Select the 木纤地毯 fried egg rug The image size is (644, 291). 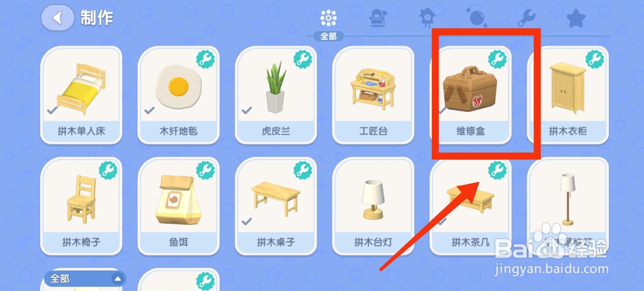pos(179,95)
